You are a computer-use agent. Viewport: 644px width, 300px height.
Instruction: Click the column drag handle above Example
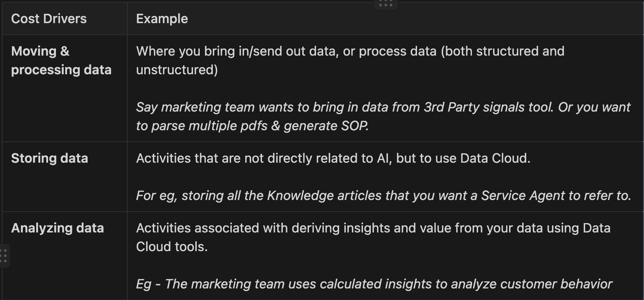tap(385, 4)
